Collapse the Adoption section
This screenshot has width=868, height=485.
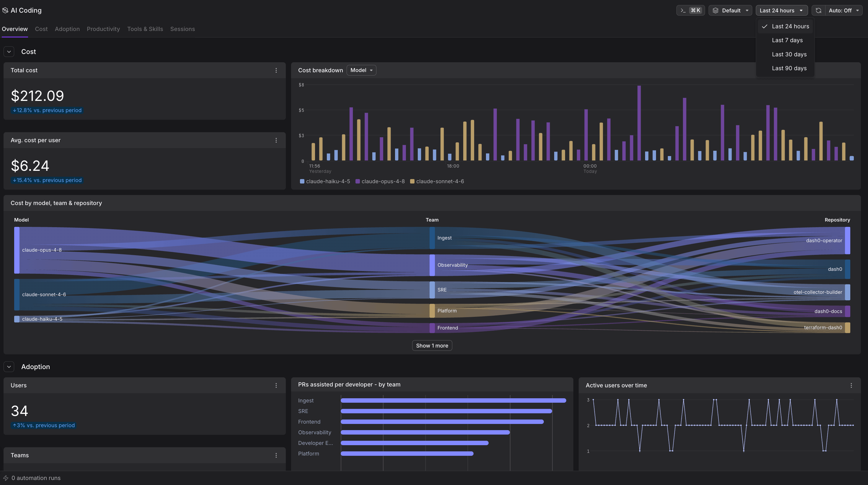[x=9, y=367]
